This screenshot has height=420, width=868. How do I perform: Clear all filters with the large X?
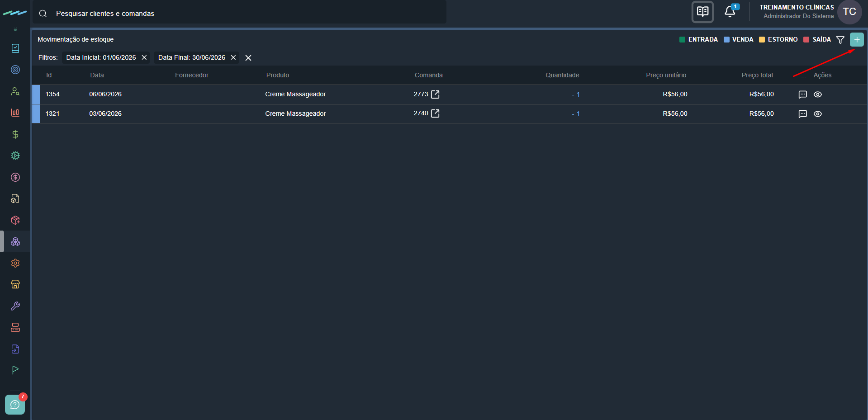coord(248,58)
